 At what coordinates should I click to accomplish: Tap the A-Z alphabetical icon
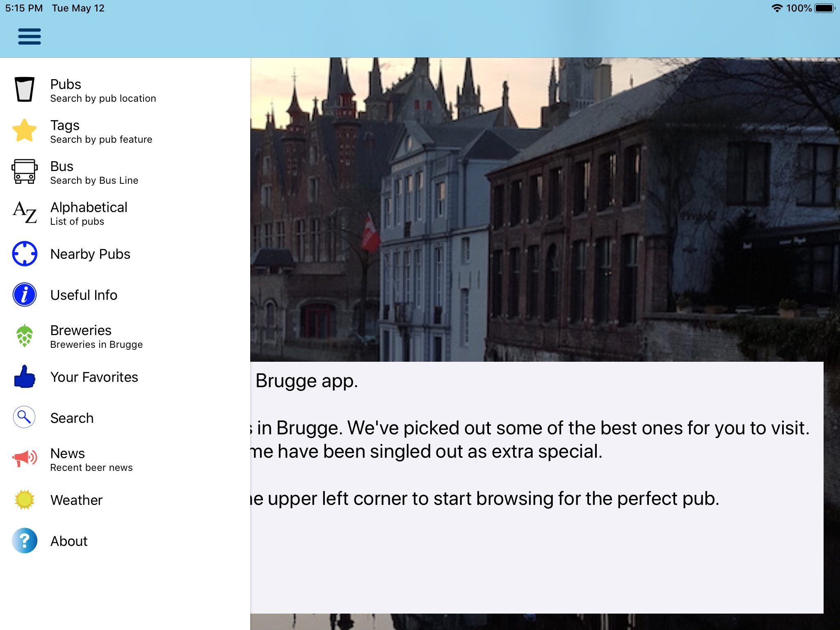[25, 212]
